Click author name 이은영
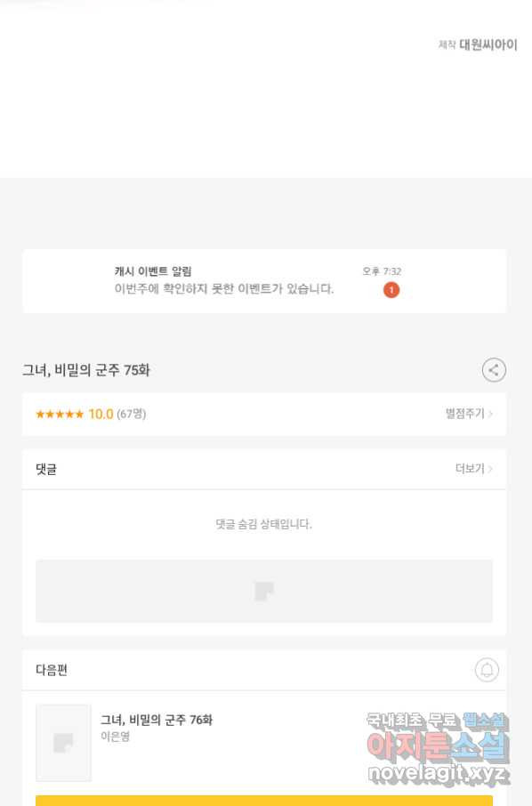 coord(115,737)
